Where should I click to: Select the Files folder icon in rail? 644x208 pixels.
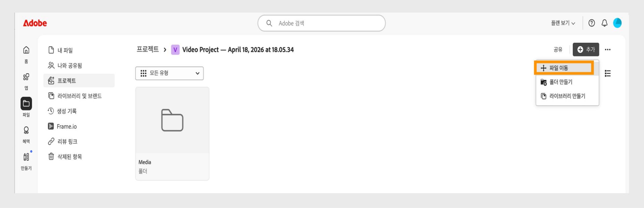[26, 103]
